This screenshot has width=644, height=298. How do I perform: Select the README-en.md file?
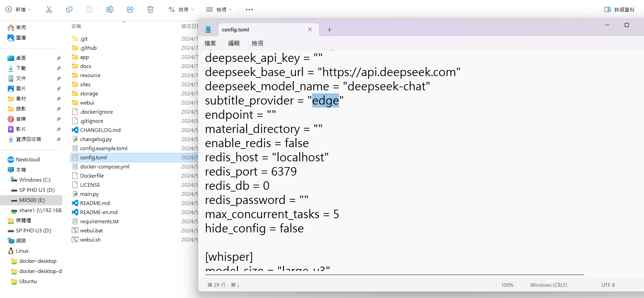[95, 212]
